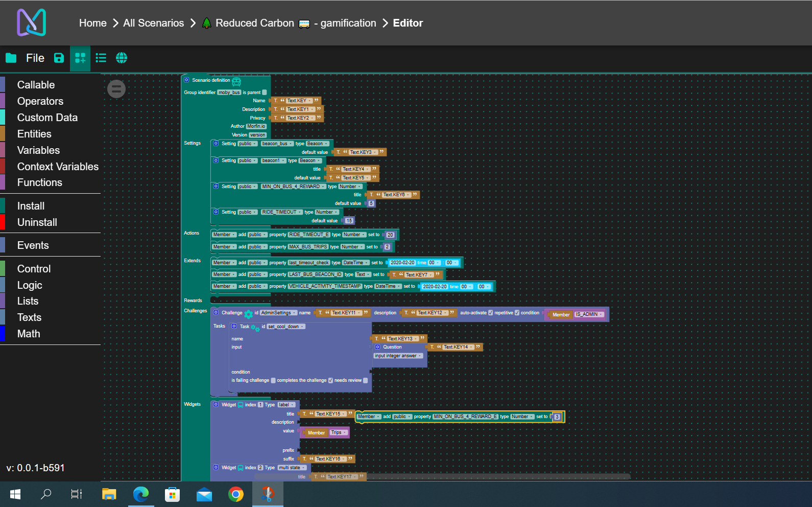Open the File folder icon
The image size is (812, 507).
11,58
